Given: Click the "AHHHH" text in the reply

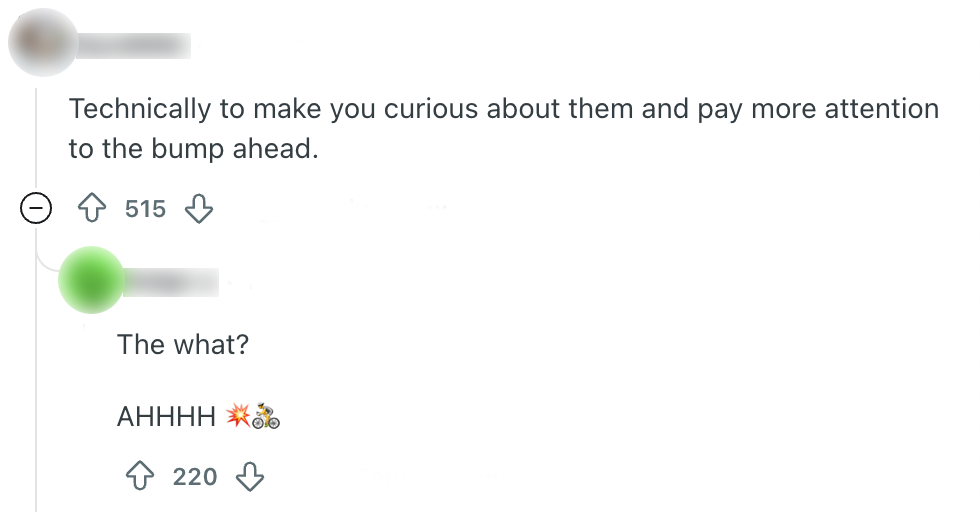Looking at the screenshot, I should 166,417.
